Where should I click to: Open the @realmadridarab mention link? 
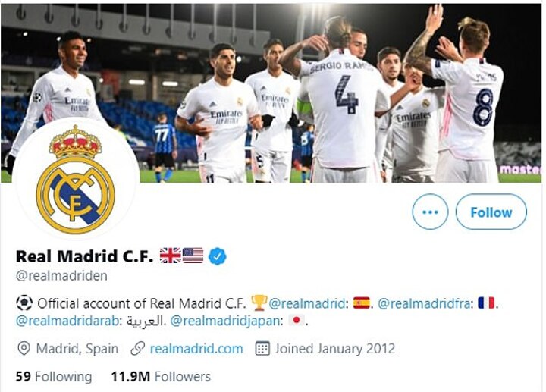(67, 321)
